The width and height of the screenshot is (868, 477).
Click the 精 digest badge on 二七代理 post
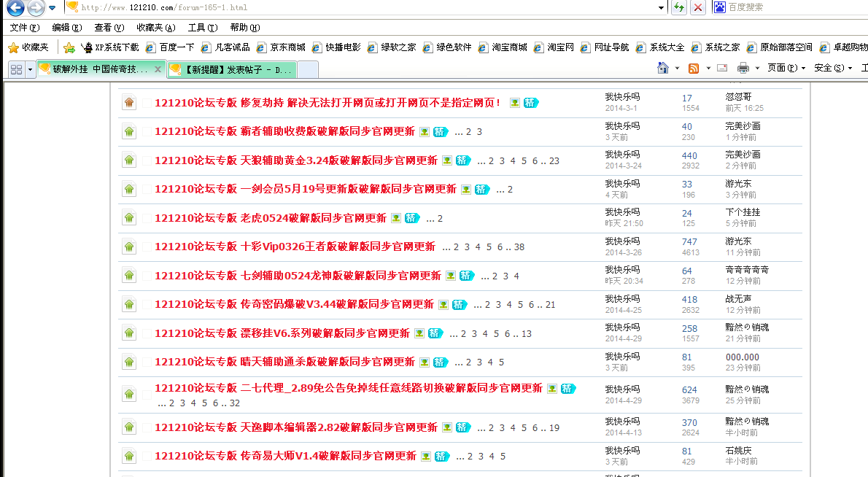click(x=568, y=389)
